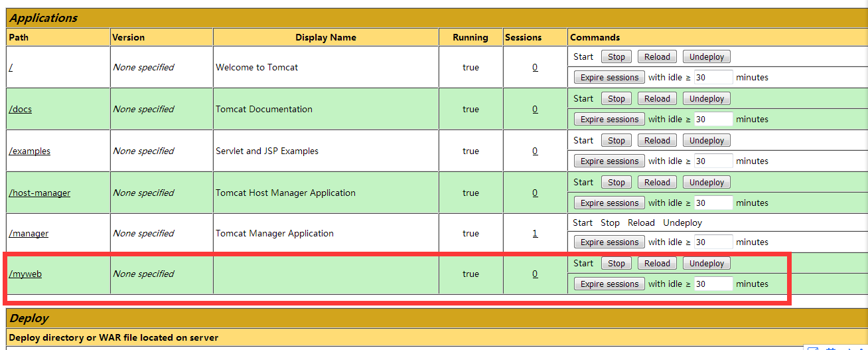Click "Tomcat Host Manager Application" display name
Image resolution: width=868 pixels, height=350 pixels.
point(285,193)
